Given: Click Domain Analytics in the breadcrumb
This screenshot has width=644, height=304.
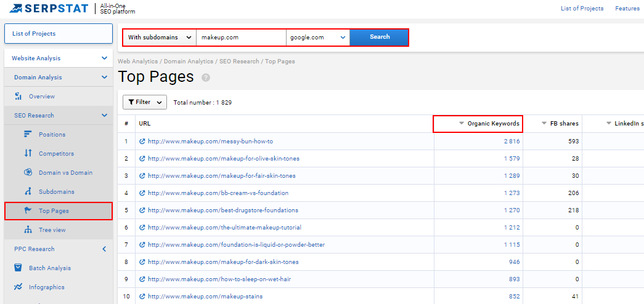Looking at the screenshot, I should pyautogui.click(x=189, y=62).
